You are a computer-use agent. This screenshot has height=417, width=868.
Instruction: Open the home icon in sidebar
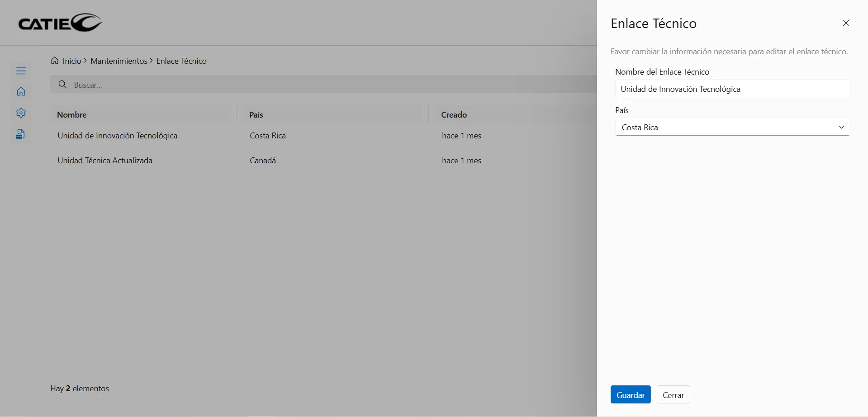coord(21,92)
